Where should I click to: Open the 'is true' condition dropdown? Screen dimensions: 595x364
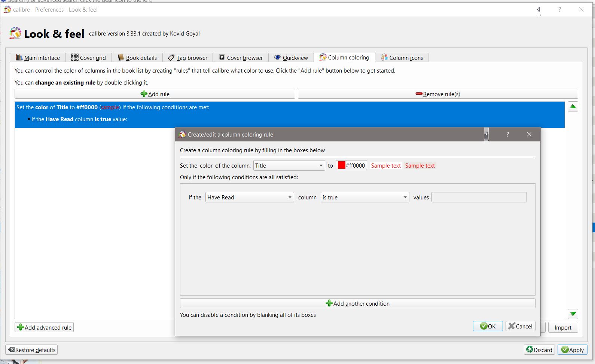[x=365, y=197]
